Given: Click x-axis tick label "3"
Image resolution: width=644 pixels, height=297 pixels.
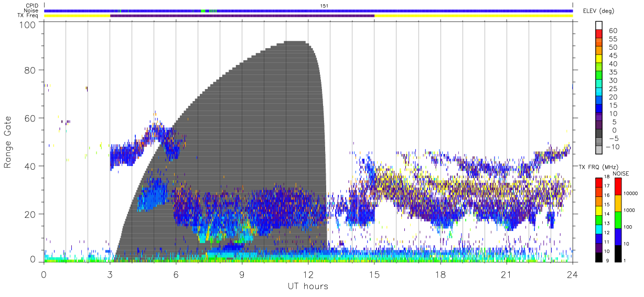Looking at the screenshot, I should (x=110, y=274).
